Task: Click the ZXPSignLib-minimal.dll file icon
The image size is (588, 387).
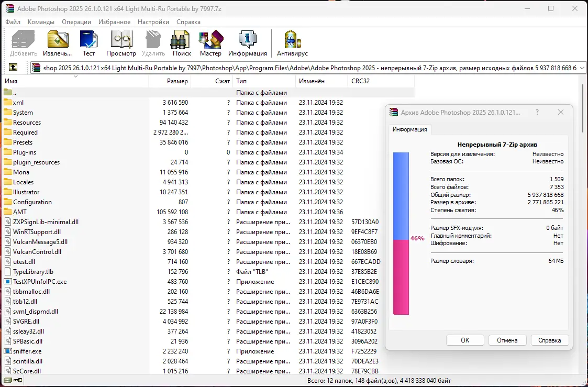Action: (8, 222)
